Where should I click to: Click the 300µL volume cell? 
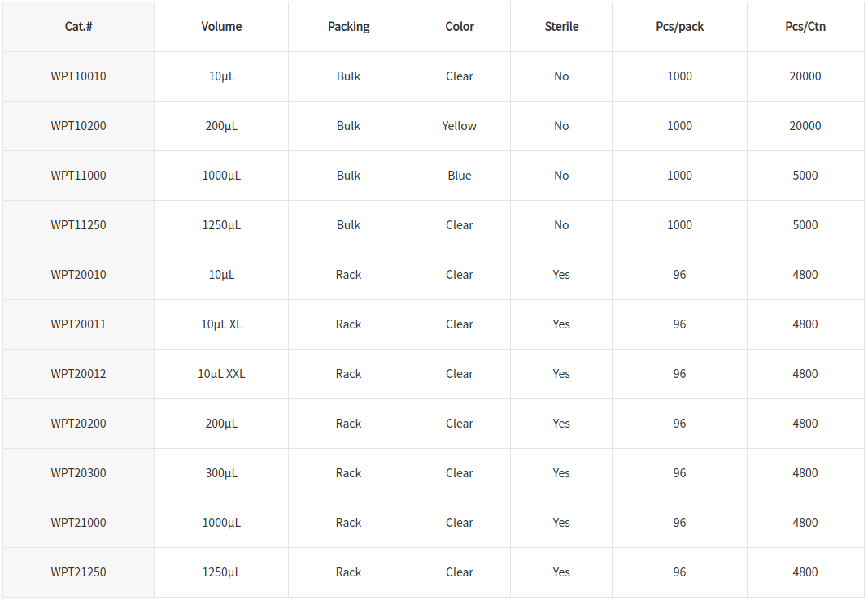tap(221, 473)
